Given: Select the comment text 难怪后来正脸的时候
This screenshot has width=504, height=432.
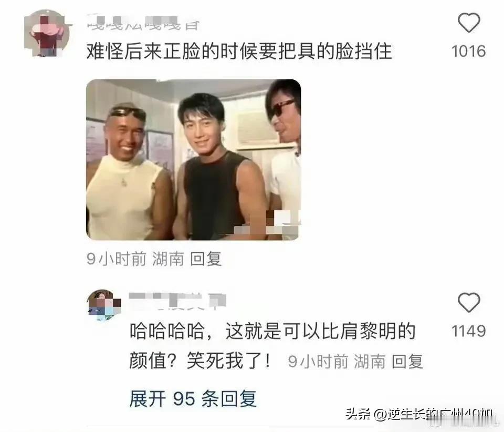Looking at the screenshot, I should [172, 52].
